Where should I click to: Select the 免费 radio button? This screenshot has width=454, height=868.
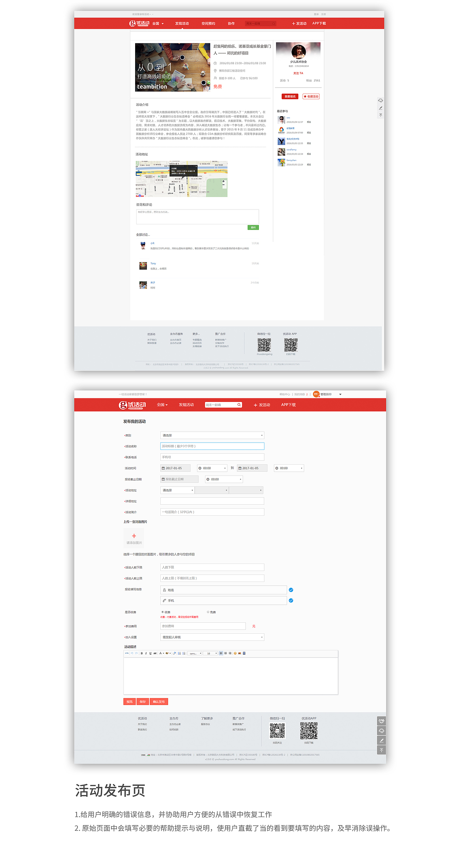208,612
